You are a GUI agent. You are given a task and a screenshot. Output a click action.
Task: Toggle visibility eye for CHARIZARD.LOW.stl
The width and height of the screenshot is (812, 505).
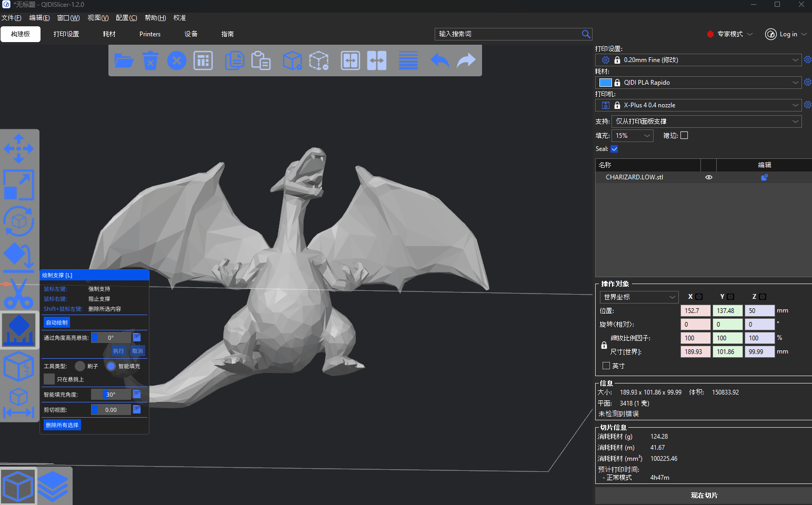click(x=709, y=177)
